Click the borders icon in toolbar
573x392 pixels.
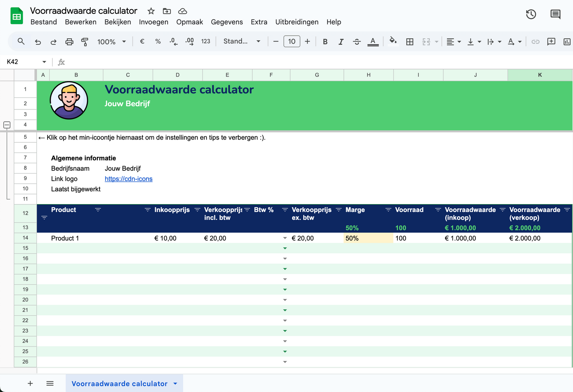tap(410, 42)
